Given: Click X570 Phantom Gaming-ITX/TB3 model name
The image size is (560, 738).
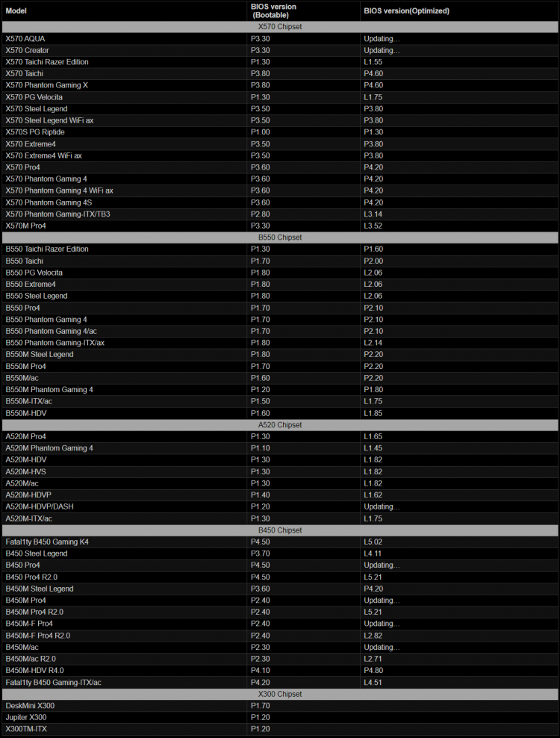Looking at the screenshot, I should coord(58,214).
